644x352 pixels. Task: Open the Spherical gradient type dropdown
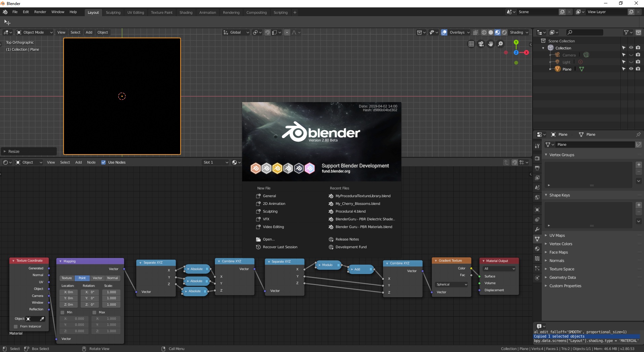451,284
